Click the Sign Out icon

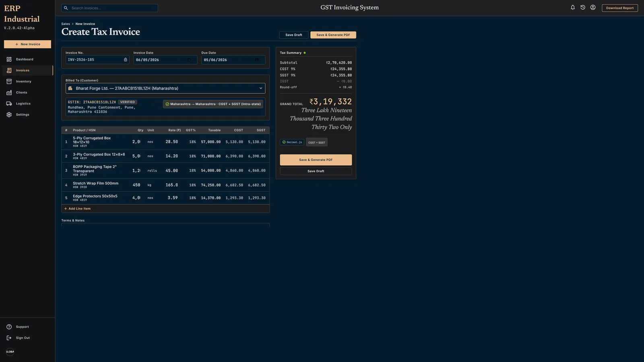pyautogui.click(x=9, y=338)
